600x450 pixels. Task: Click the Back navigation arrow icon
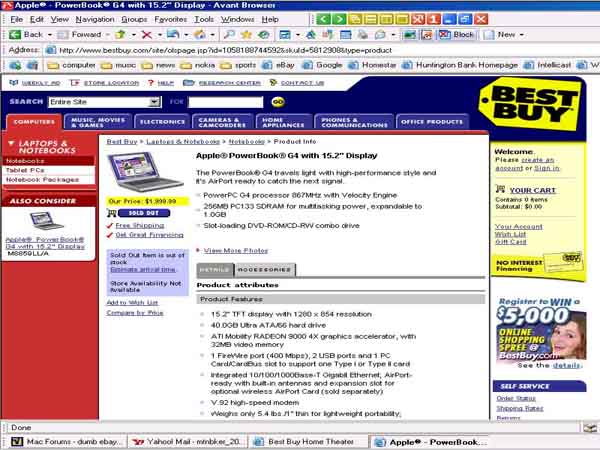coord(15,35)
